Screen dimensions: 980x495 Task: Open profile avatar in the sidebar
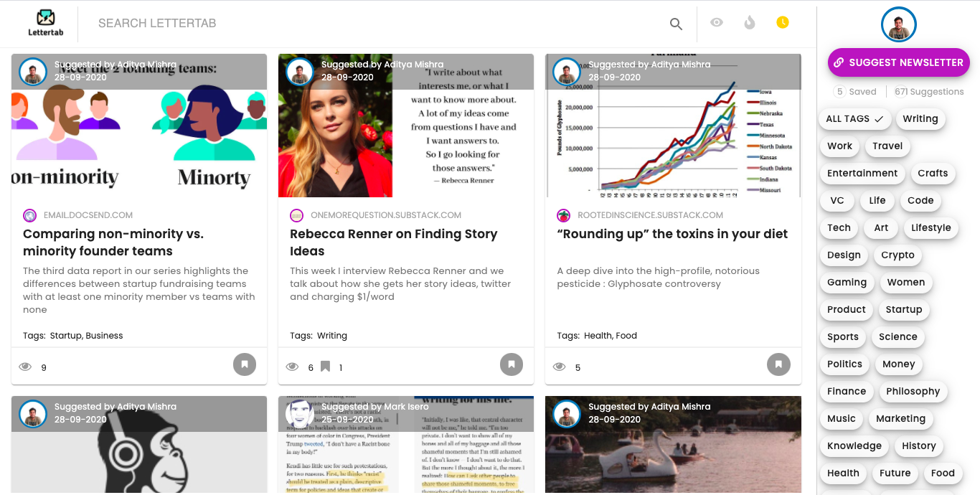click(899, 24)
